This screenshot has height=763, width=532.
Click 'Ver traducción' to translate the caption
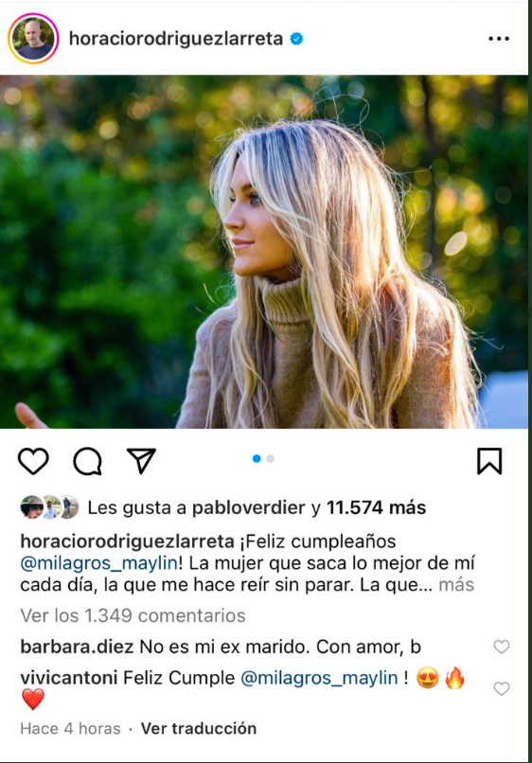(x=199, y=729)
